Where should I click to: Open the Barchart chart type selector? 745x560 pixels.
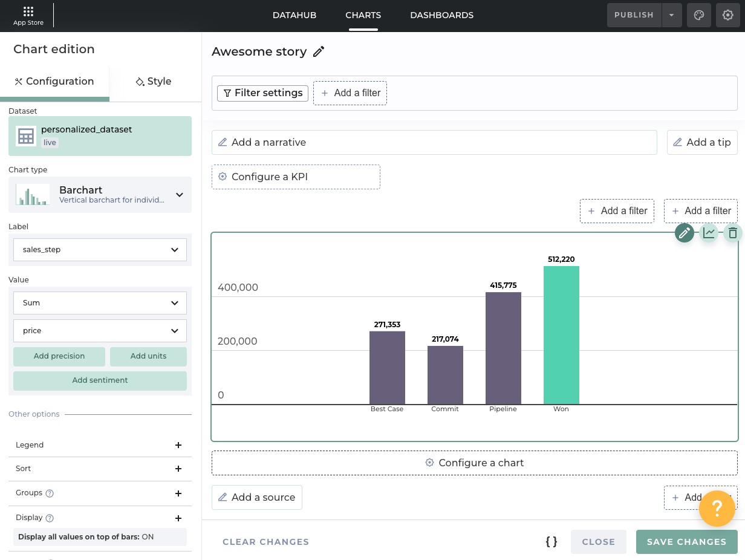[100, 195]
